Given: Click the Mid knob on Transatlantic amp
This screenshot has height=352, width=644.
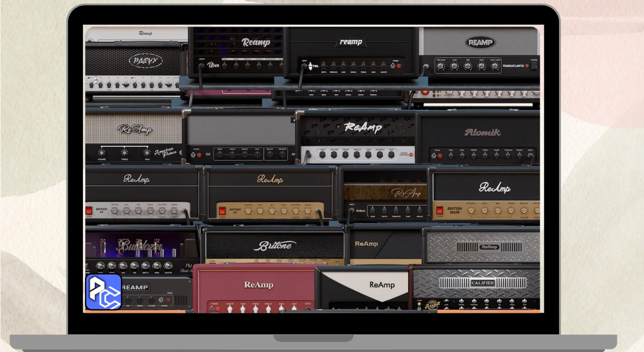Looking at the screenshot, I should click(x=468, y=66).
